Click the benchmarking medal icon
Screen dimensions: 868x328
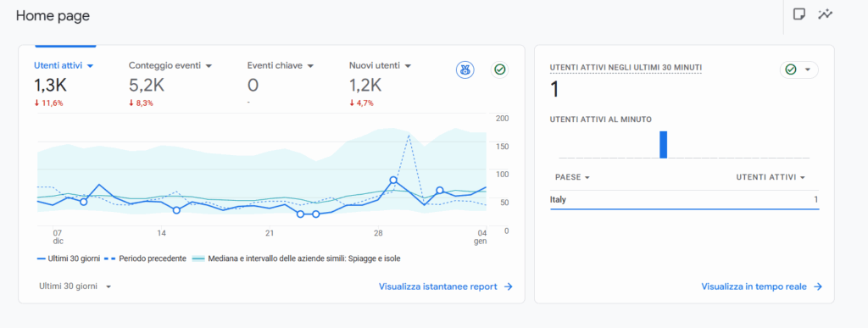(x=465, y=70)
